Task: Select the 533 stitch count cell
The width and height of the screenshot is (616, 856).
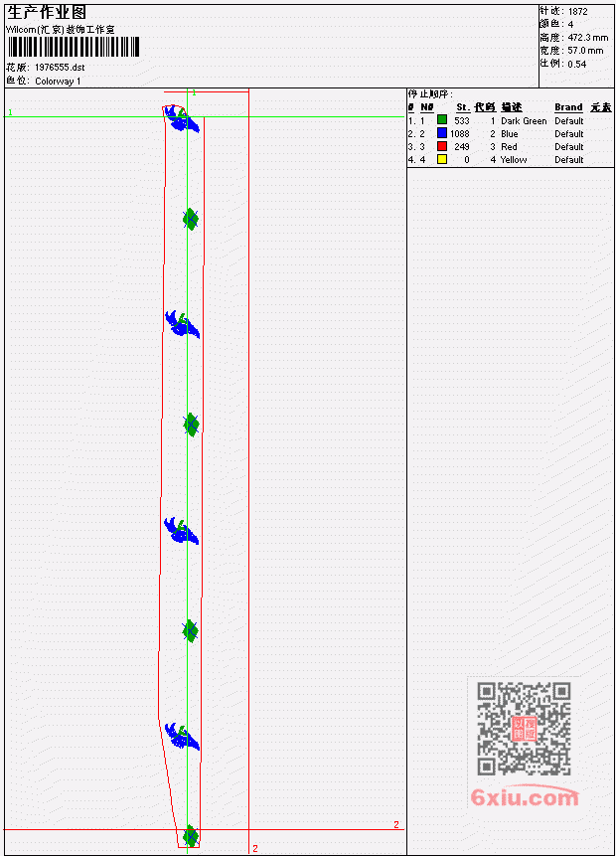Action: point(462,120)
